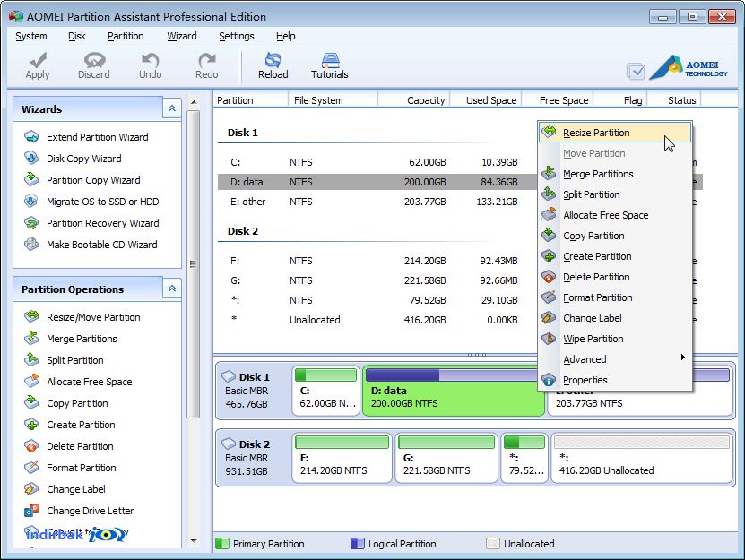This screenshot has height=560, width=745.
Task: Launch Extend Partition Wizard icon
Action: point(31,137)
